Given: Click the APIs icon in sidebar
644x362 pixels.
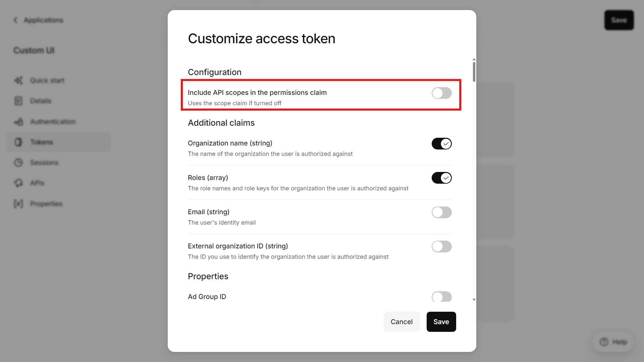Looking at the screenshot, I should pyautogui.click(x=18, y=183).
